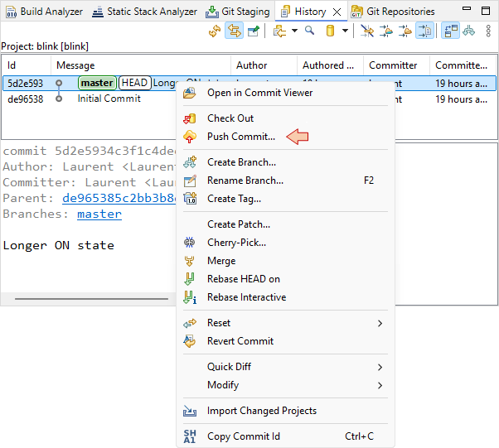Viewport: 499px width, 448px height.
Task: Toggle the Compare Mode toolbar button
Action: pyautogui.click(x=425, y=31)
